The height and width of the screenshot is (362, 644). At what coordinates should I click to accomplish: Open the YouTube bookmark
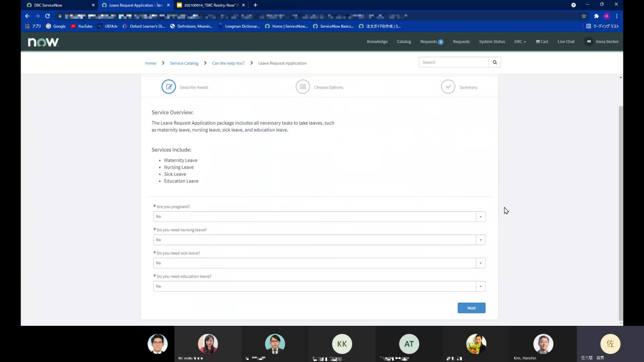pyautogui.click(x=82, y=26)
